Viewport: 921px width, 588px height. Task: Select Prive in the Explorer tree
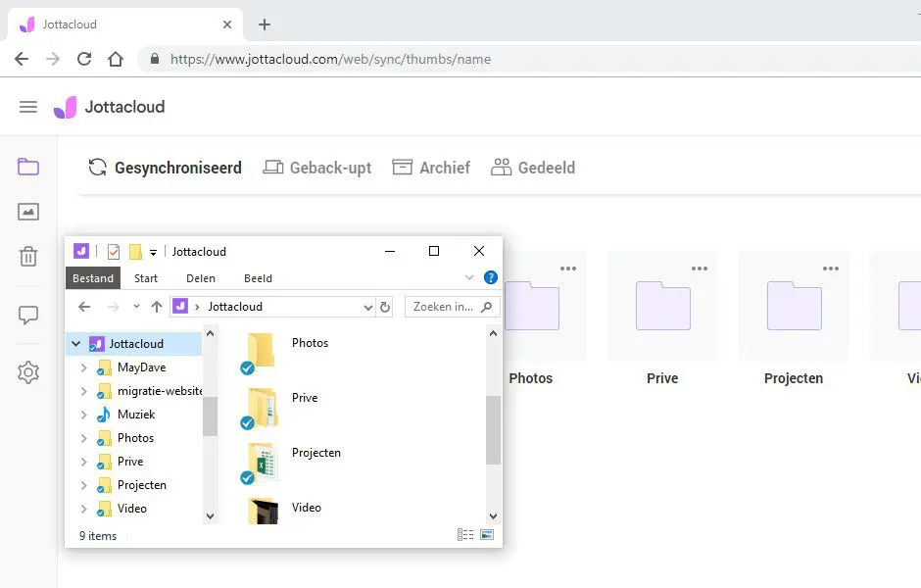(x=130, y=462)
